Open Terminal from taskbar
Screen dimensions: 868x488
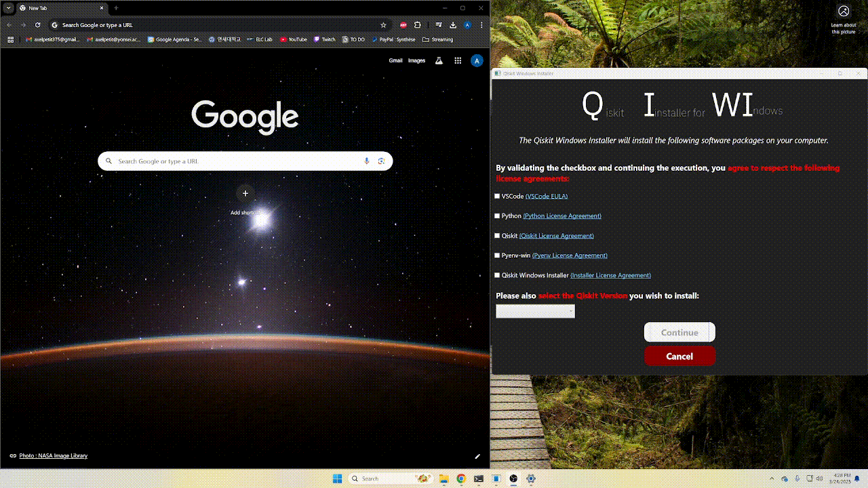pyautogui.click(x=479, y=479)
